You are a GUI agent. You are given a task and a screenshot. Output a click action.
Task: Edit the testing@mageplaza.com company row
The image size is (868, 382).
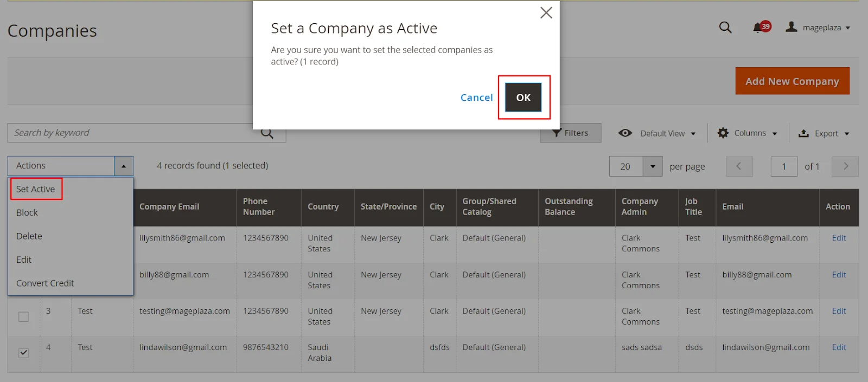(839, 311)
